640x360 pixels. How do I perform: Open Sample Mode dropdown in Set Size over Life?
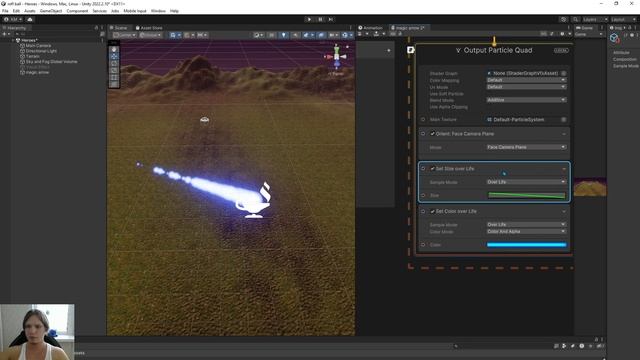pyautogui.click(x=526, y=182)
